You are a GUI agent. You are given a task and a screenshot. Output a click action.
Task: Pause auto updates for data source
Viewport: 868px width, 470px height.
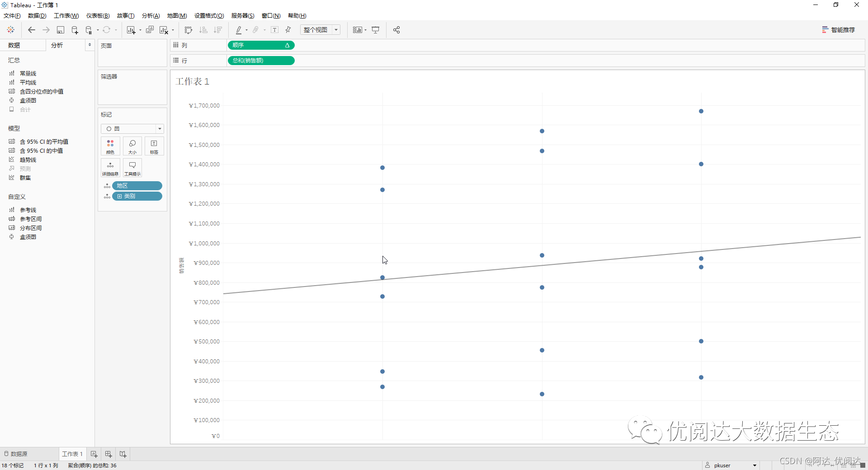(x=89, y=30)
